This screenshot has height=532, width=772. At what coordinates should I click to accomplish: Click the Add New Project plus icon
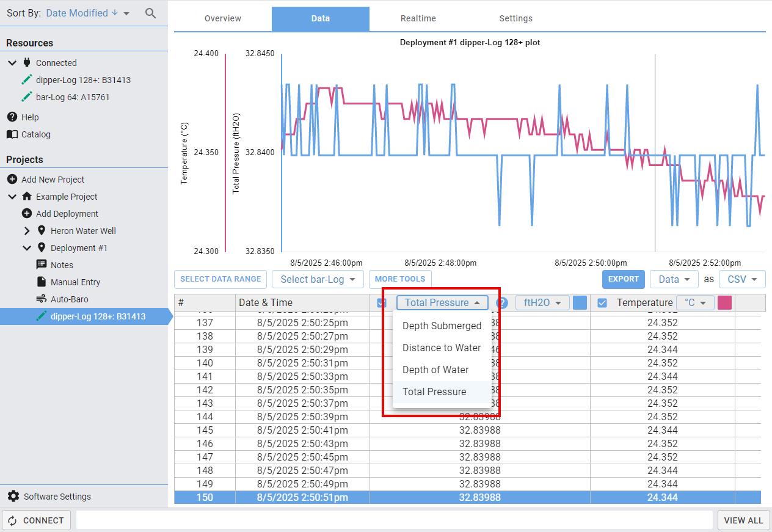[x=12, y=179]
